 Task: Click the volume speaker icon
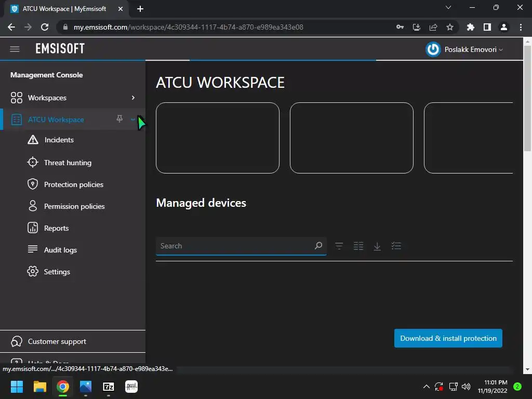pyautogui.click(x=466, y=387)
